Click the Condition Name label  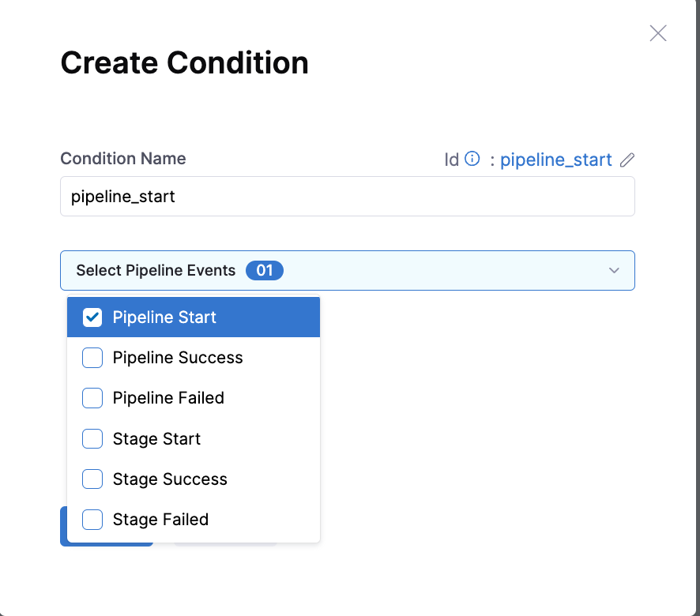click(x=123, y=159)
